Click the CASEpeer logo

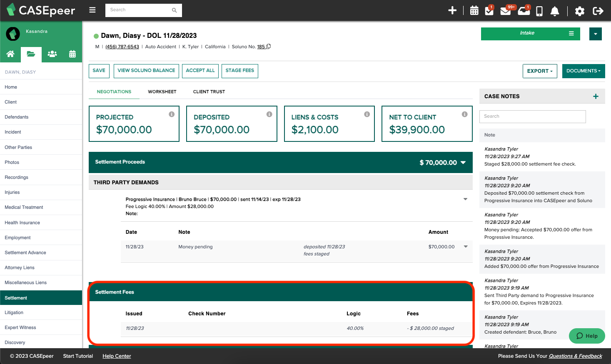41,10
